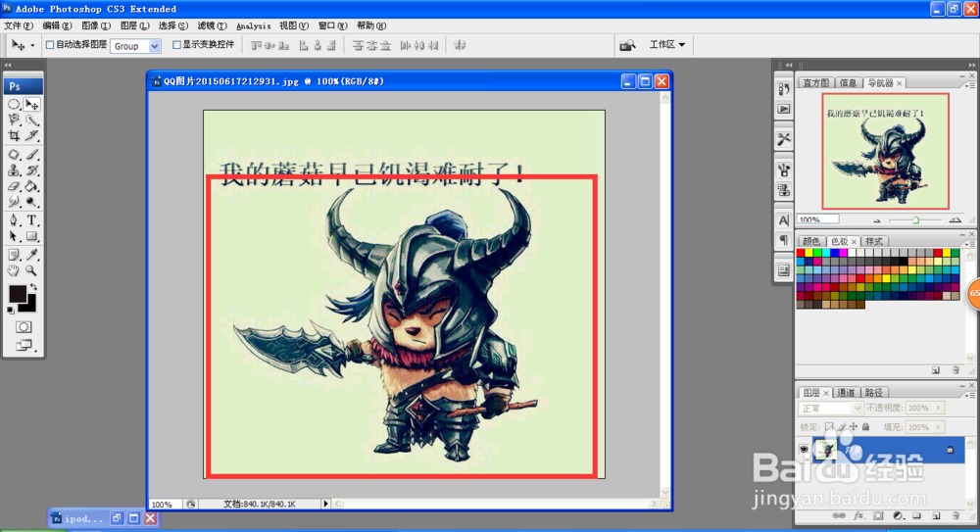
Task: Switch to the 直方图 tab
Action: click(x=815, y=83)
